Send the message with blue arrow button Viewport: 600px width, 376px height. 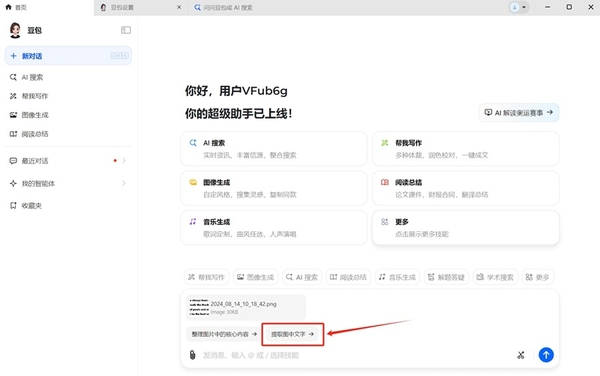tap(546, 355)
